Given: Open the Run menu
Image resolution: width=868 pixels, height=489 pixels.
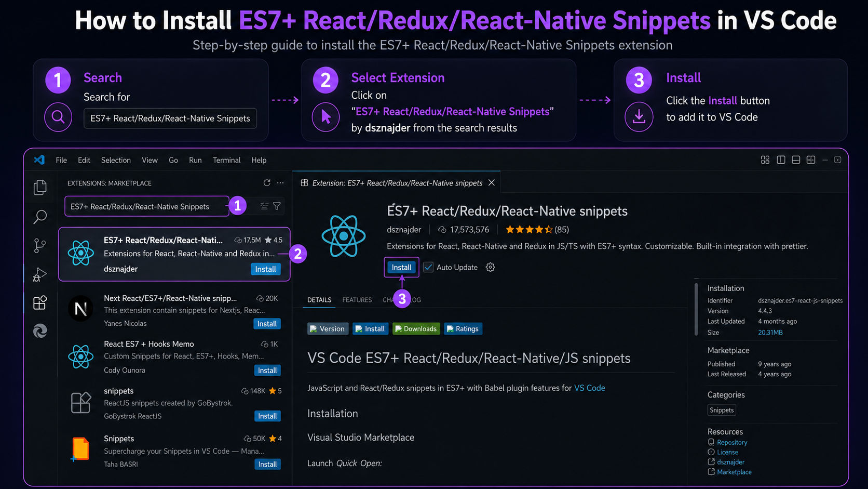Looking at the screenshot, I should click(x=195, y=160).
